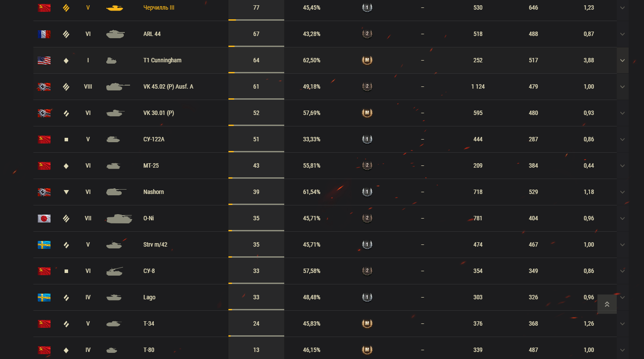The image size is (644, 359).
Task: Expand the T1 Cunningham row details
Action: (x=622, y=61)
